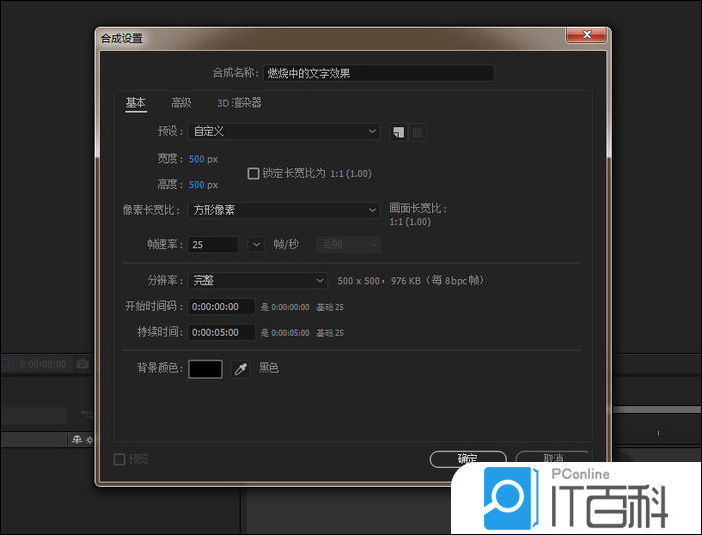Switch to the 高级 tab
This screenshot has width=702, height=535.
tap(181, 103)
